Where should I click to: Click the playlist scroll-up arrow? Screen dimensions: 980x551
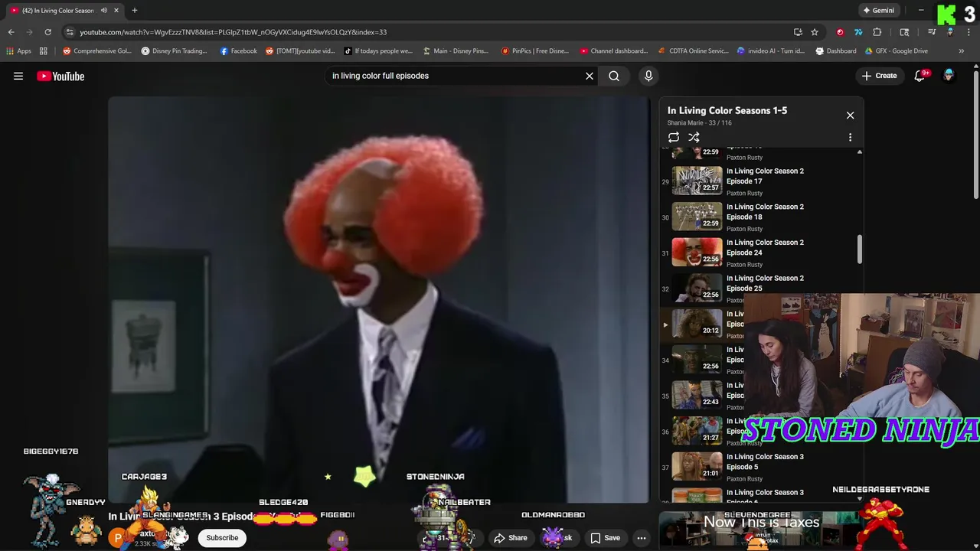(859, 152)
